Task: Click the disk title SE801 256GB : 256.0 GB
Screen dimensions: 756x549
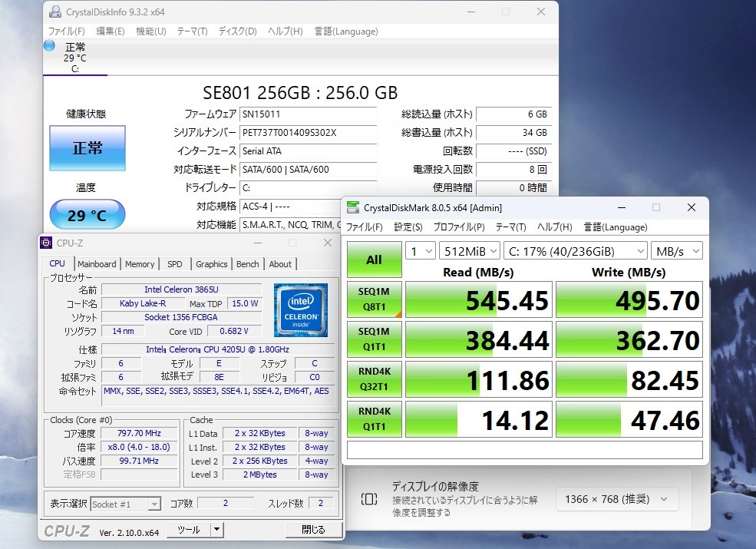Action: [300, 92]
